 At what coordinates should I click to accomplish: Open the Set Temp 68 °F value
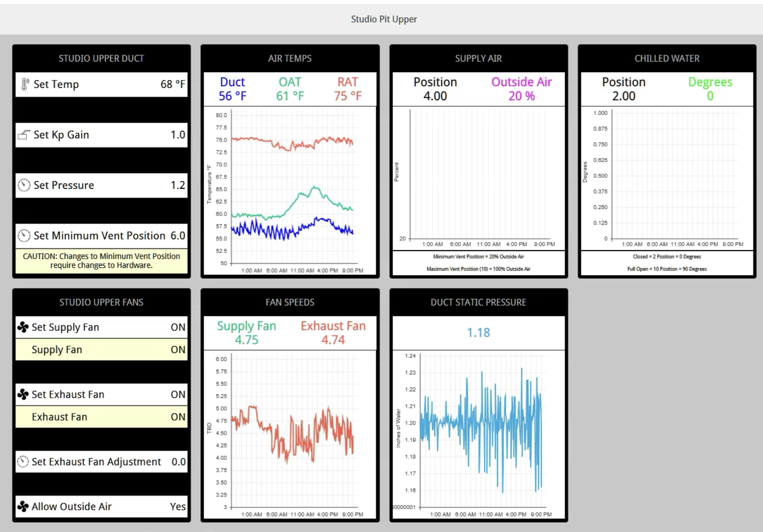173,84
